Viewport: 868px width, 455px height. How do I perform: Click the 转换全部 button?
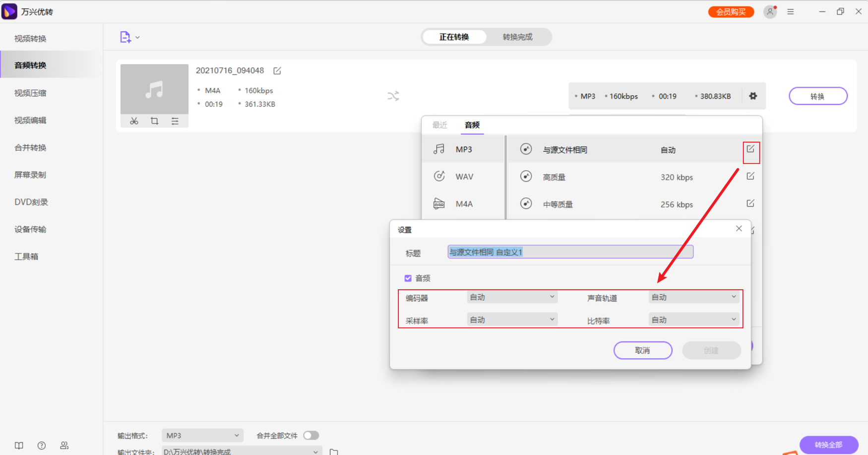coord(828,445)
